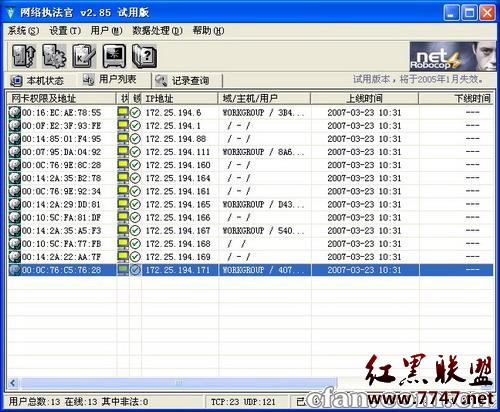Sort by 上线时间 column header

(x=365, y=98)
